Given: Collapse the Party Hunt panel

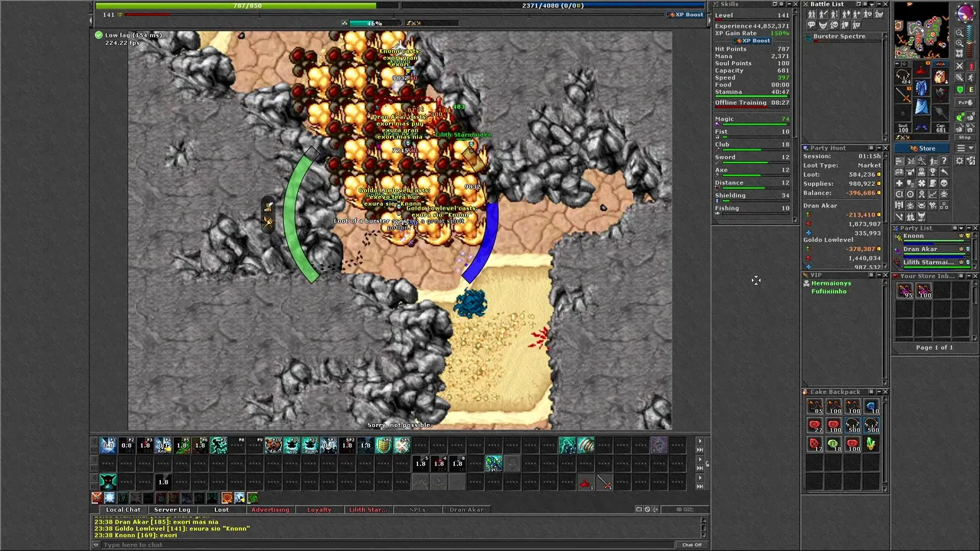Looking at the screenshot, I should 879,148.
